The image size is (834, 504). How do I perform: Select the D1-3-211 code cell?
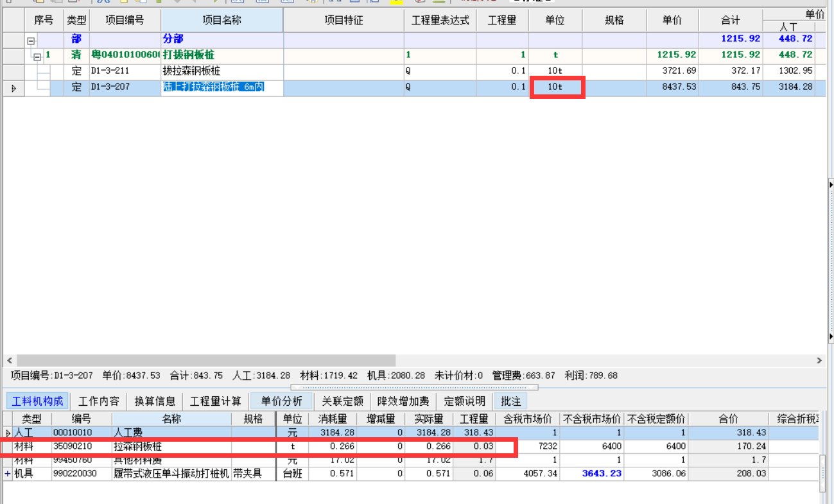(x=125, y=71)
